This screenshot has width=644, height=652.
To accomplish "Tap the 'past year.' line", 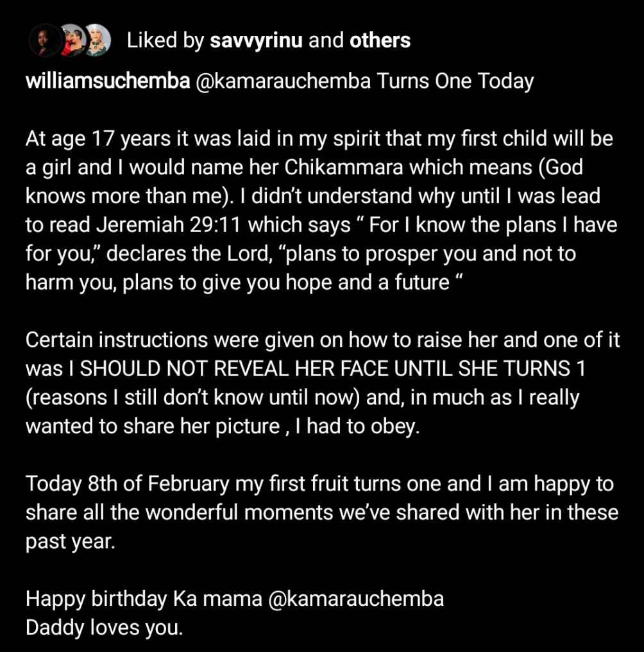I will click(x=71, y=542).
